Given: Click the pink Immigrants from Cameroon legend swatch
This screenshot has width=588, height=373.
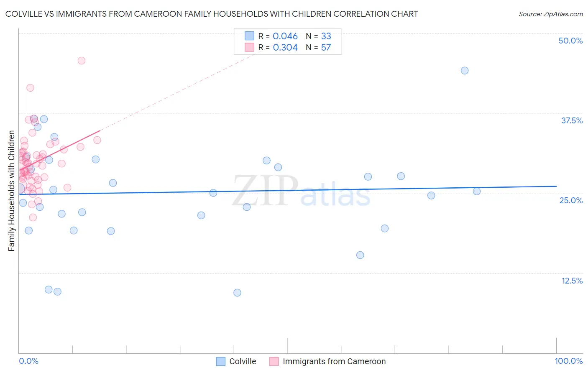Looking at the screenshot, I should click(x=274, y=361).
